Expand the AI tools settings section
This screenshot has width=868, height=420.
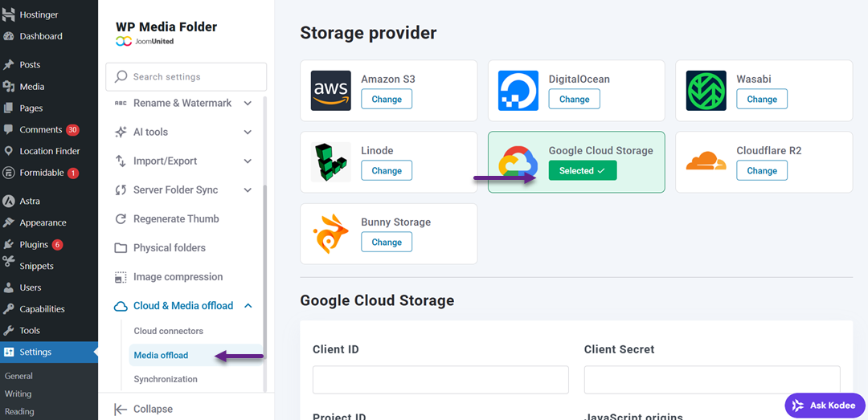[248, 133]
